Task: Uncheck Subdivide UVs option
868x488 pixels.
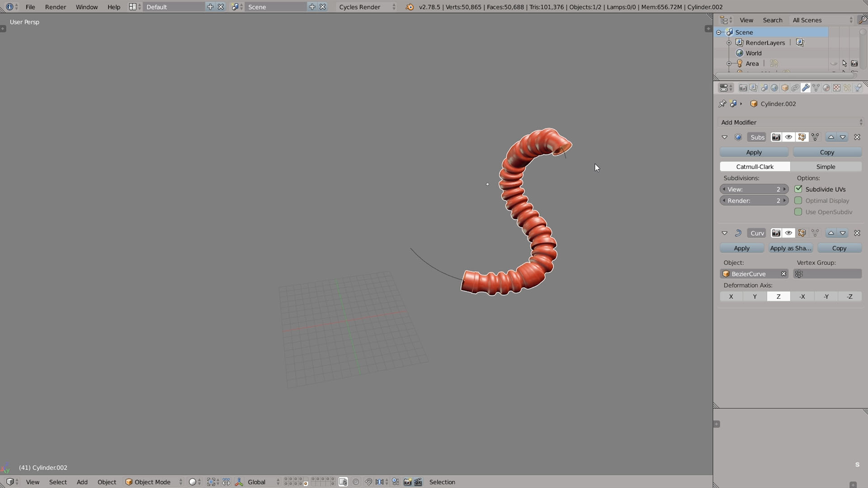Action: point(798,189)
